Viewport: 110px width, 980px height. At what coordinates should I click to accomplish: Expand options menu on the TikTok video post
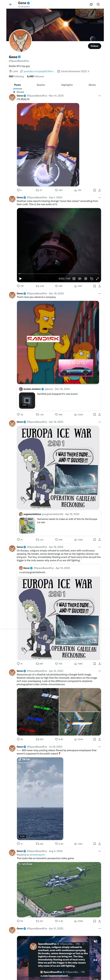[99, 747]
